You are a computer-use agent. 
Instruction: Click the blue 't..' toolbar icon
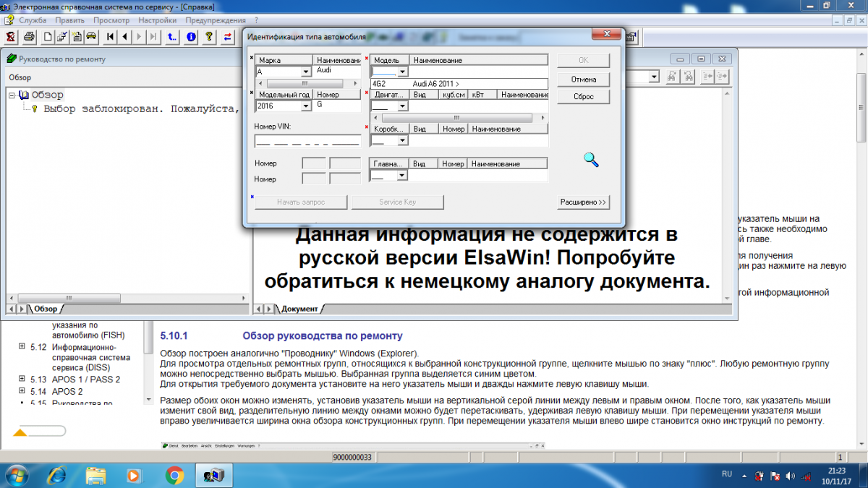coord(172,36)
